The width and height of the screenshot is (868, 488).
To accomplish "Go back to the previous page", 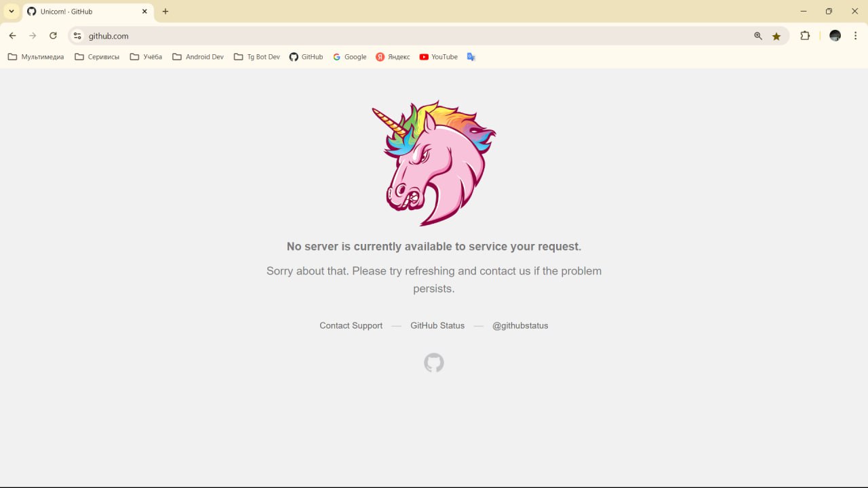I will (12, 36).
